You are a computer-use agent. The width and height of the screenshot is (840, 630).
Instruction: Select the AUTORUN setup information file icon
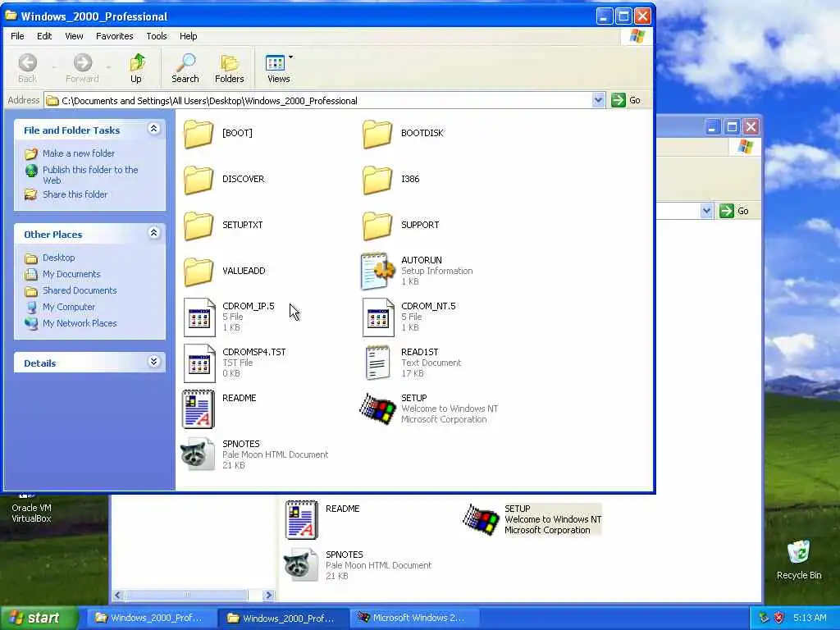pyautogui.click(x=377, y=271)
